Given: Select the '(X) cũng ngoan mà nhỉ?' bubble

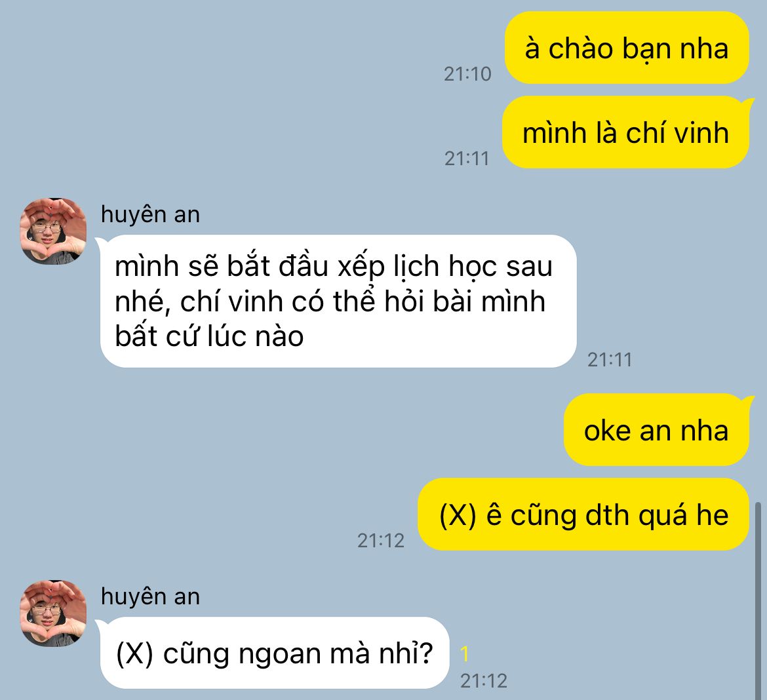Looking at the screenshot, I should tap(275, 653).
